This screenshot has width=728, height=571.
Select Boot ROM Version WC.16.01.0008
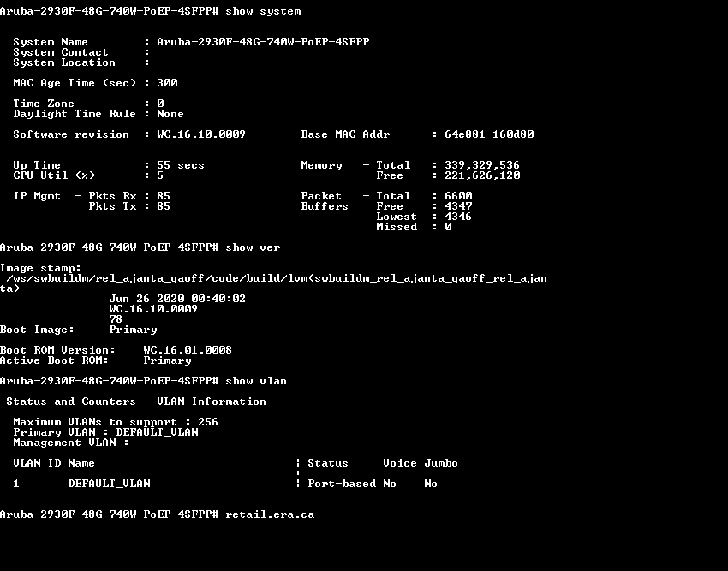pos(188,350)
